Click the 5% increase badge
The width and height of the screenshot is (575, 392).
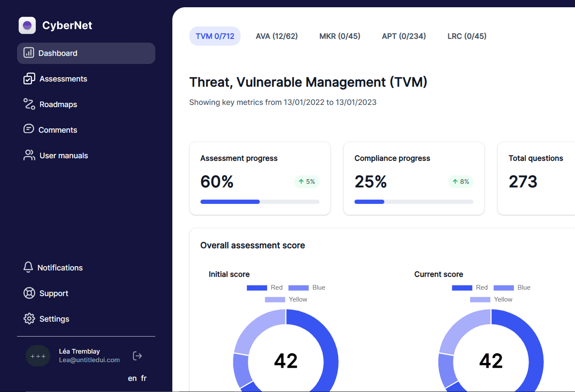tap(307, 182)
